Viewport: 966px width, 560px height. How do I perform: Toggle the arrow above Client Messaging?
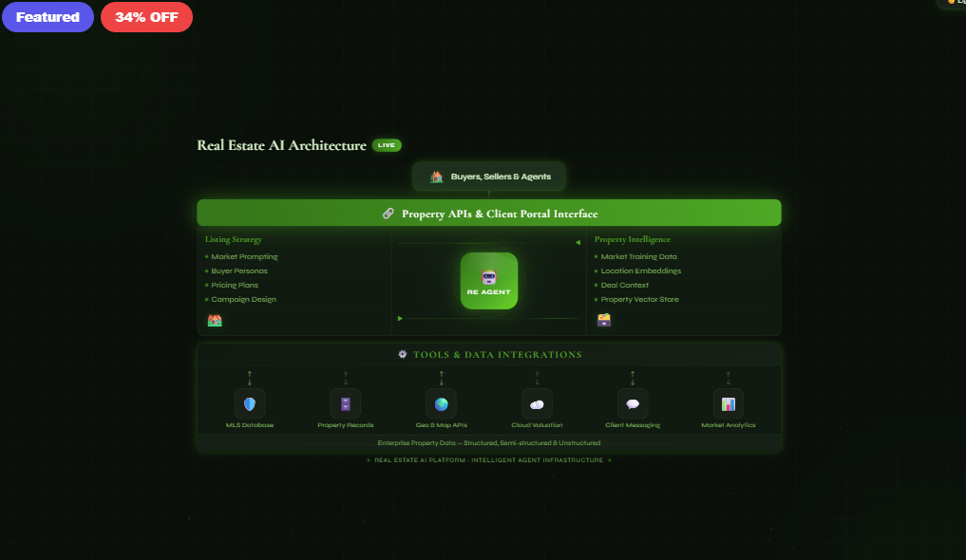click(x=633, y=377)
